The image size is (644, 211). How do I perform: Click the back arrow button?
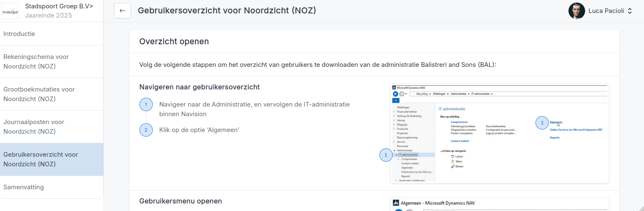coord(122,11)
